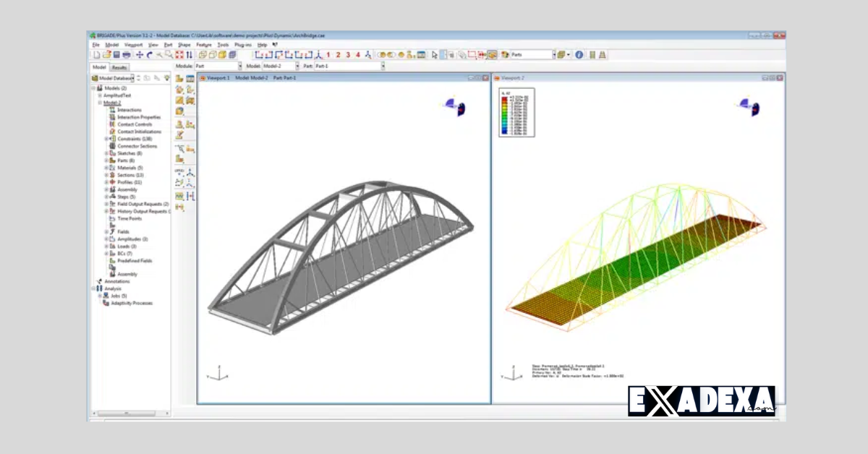The width and height of the screenshot is (868, 454).
Task: Switch to the Results tab
Action: click(119, 67)
